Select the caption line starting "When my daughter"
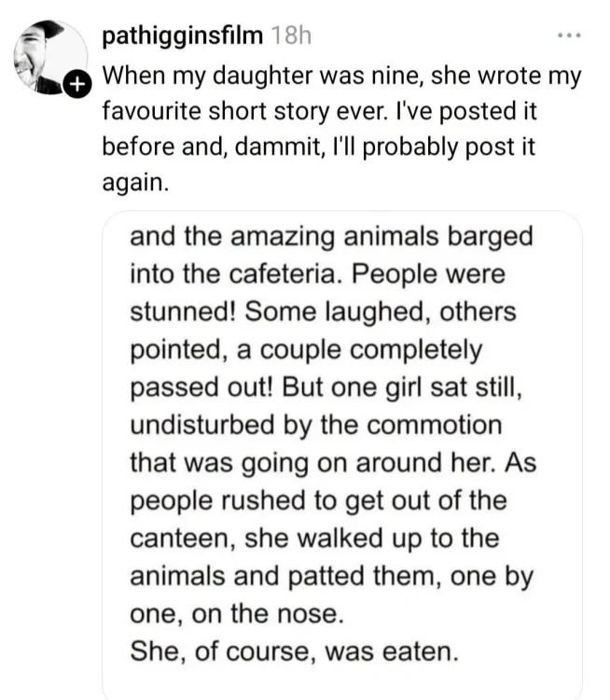The height and width of the screenshot is (700, 610). tap(341, 76)
